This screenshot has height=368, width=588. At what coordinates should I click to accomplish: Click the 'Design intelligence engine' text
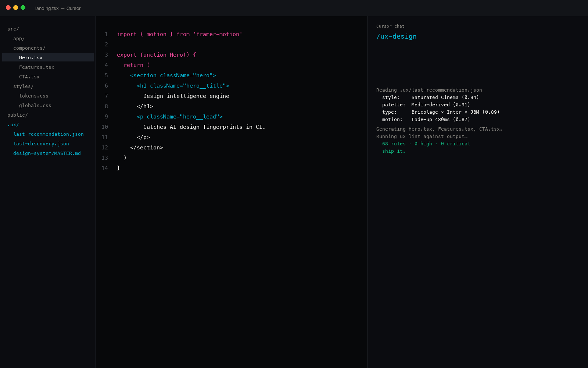tap(186, 96)
